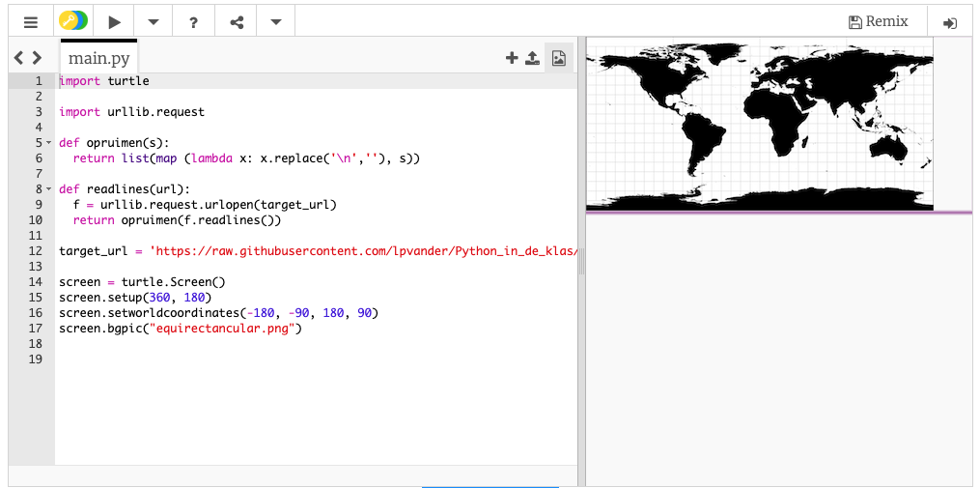Click the 'import urllib.request' line

point(132,112)
